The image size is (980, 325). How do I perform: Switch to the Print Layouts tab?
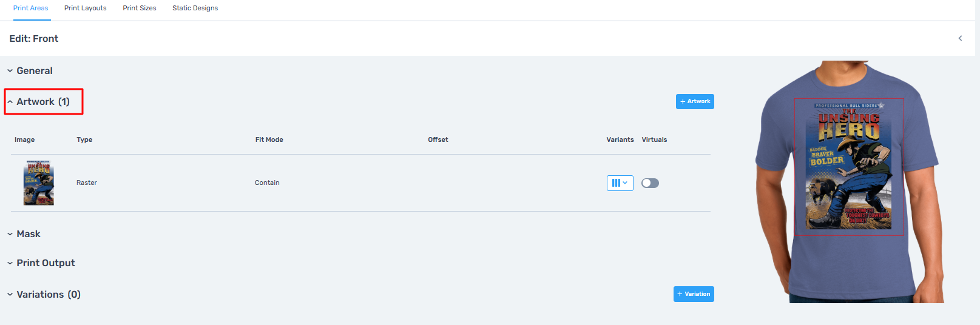(x=86, y=8)
